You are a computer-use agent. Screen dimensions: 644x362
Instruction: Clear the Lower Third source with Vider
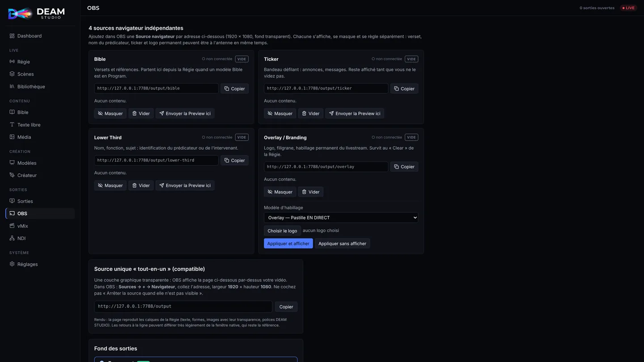141,185
